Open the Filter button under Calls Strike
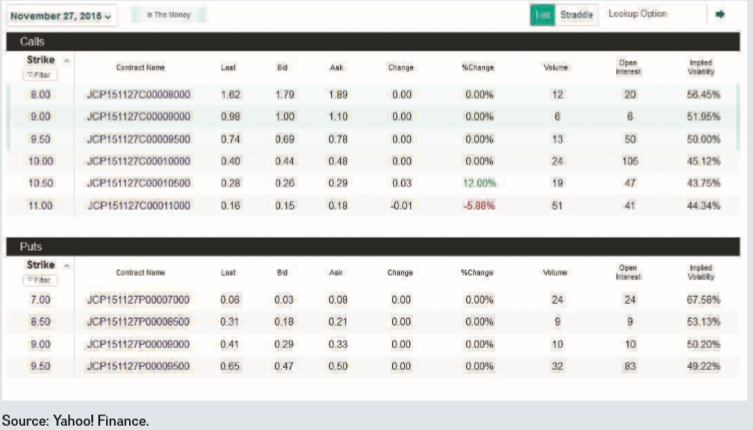The height and width of the screenshot is (430, 753). point(41,75)
